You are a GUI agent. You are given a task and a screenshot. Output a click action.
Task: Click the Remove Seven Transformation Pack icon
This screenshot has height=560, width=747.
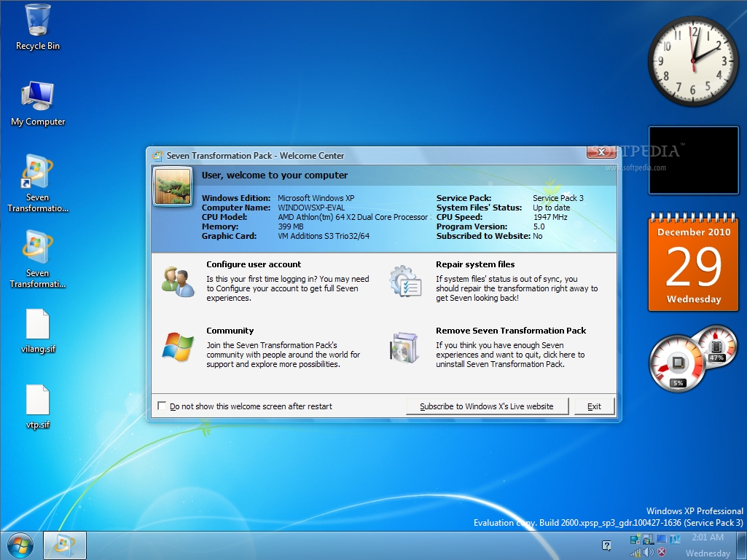[x=405, y=348]
